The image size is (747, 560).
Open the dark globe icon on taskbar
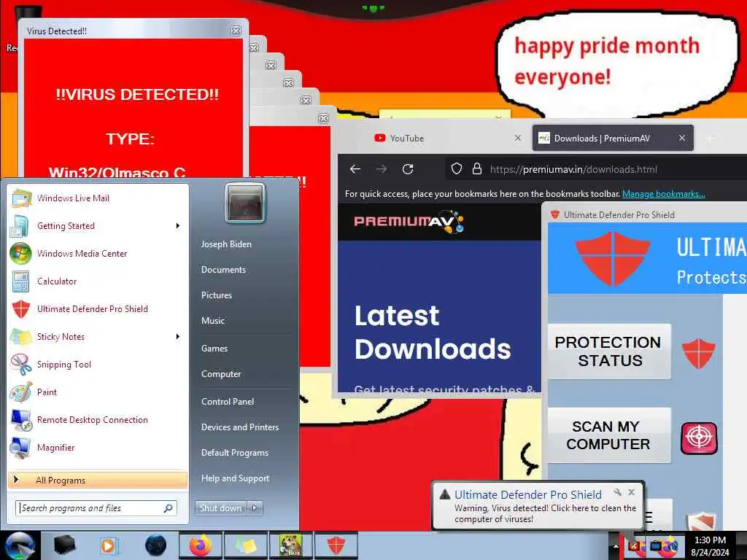(x=155, y=545)
